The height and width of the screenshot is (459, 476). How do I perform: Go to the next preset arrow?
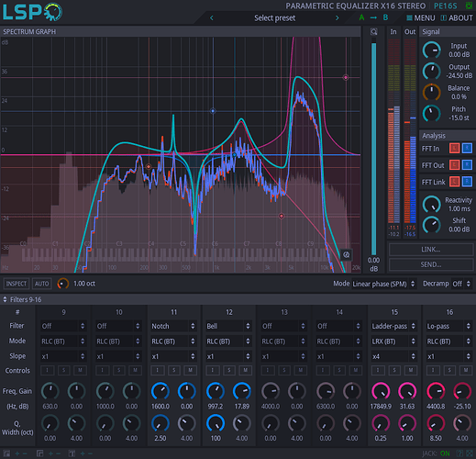click(x=338, y=18)
